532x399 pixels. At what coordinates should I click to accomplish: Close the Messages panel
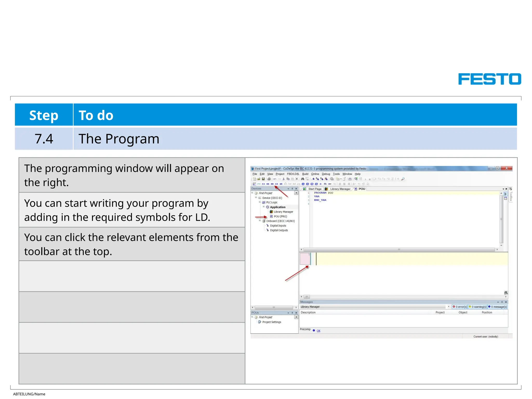tap(506, 302)
